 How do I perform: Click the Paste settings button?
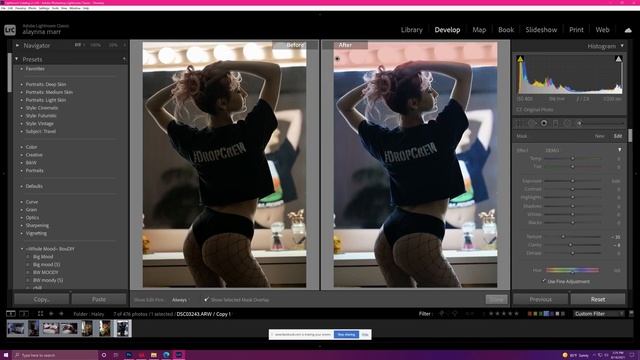click(99, 299)
